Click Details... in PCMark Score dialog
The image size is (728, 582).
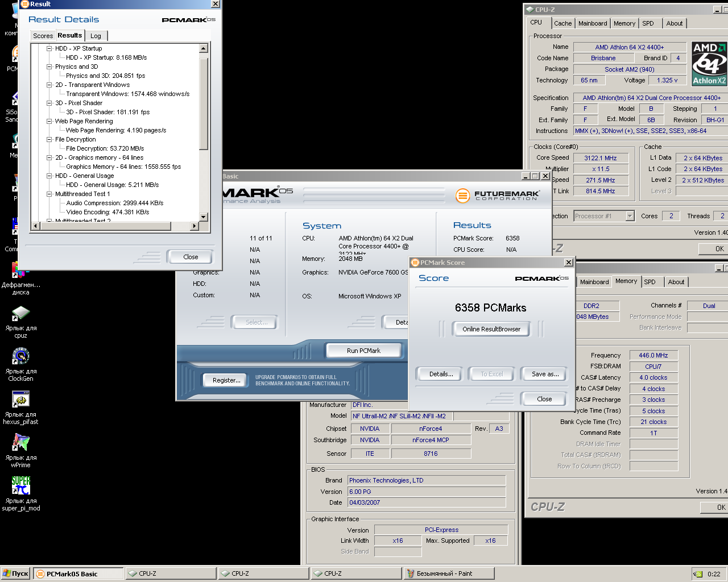441,374
